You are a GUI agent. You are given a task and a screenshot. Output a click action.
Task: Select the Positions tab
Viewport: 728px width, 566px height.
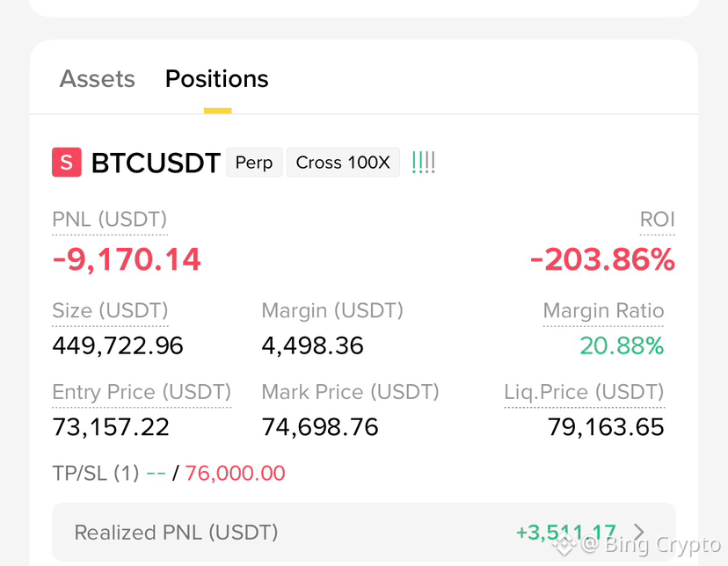217,79
